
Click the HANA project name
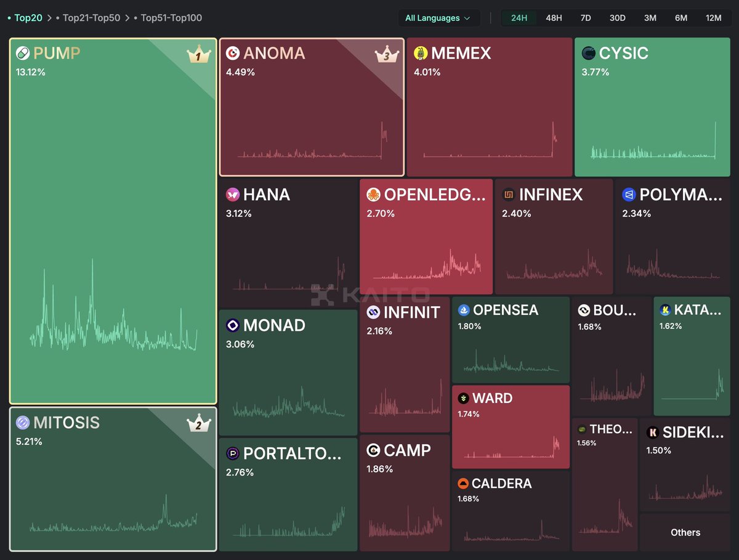click(267, 195)
